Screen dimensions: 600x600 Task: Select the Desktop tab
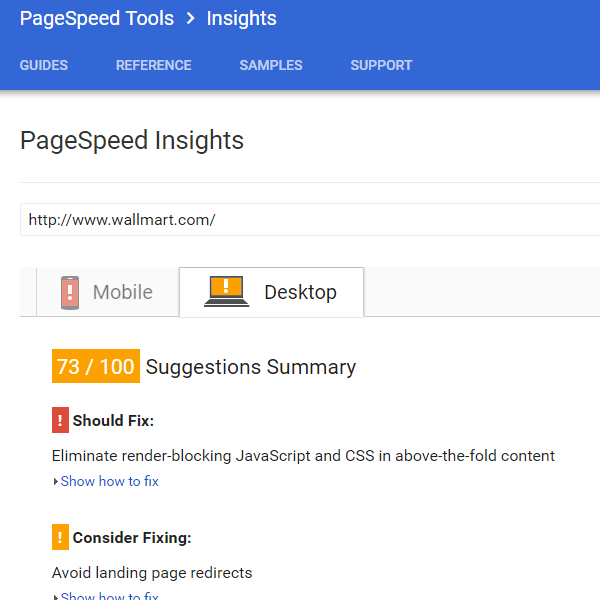tap(271, 292)
